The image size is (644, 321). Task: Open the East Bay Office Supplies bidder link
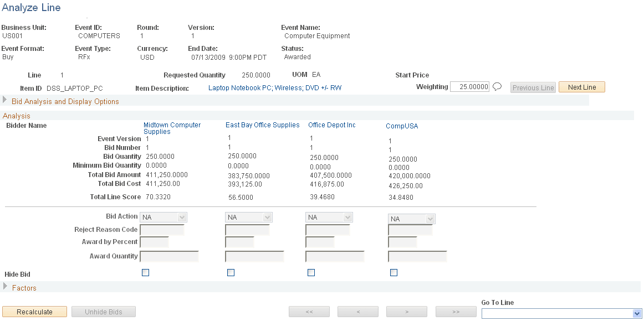coord(262,125)
